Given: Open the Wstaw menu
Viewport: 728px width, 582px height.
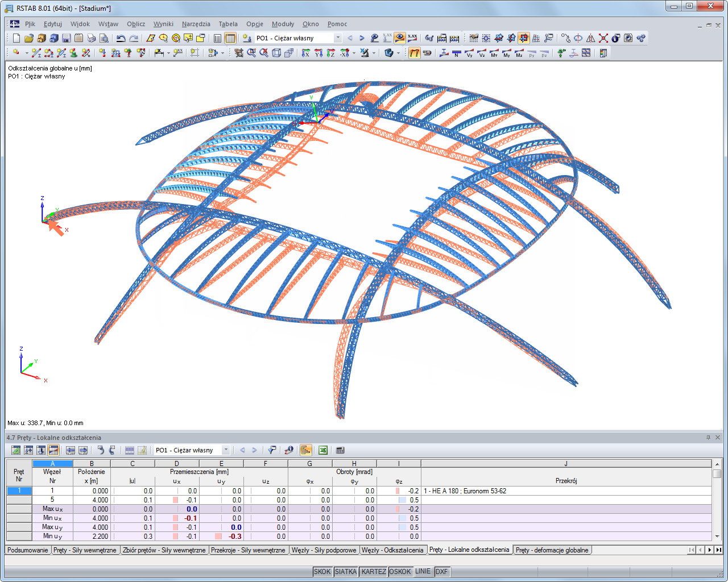Looking at the screenshot, I should (x=108, y=24).
